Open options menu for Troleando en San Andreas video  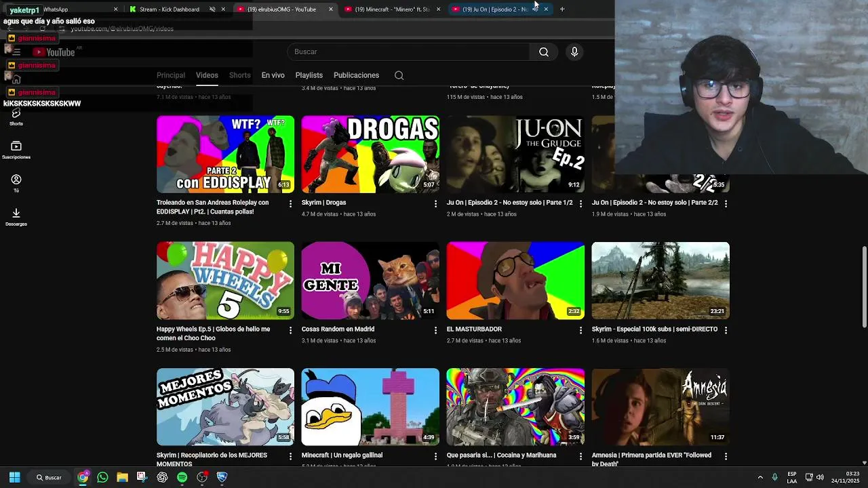(x=290, y=203)
